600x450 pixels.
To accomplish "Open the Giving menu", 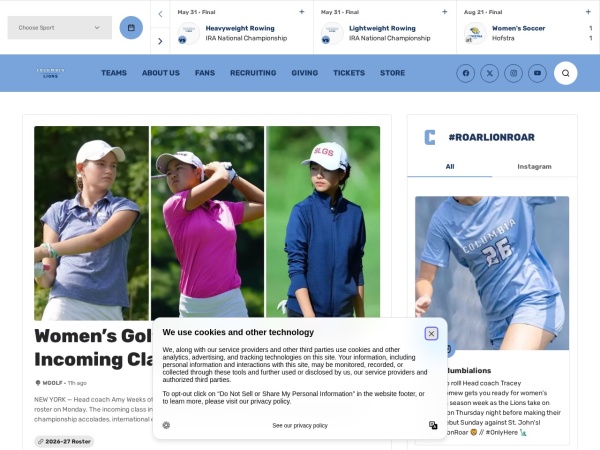I will click(x=305, y=73).
